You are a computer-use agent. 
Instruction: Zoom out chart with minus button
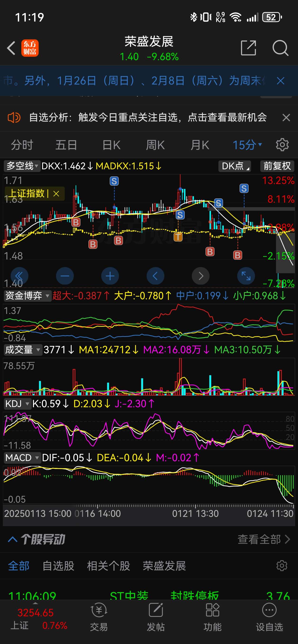coord(65,276)
